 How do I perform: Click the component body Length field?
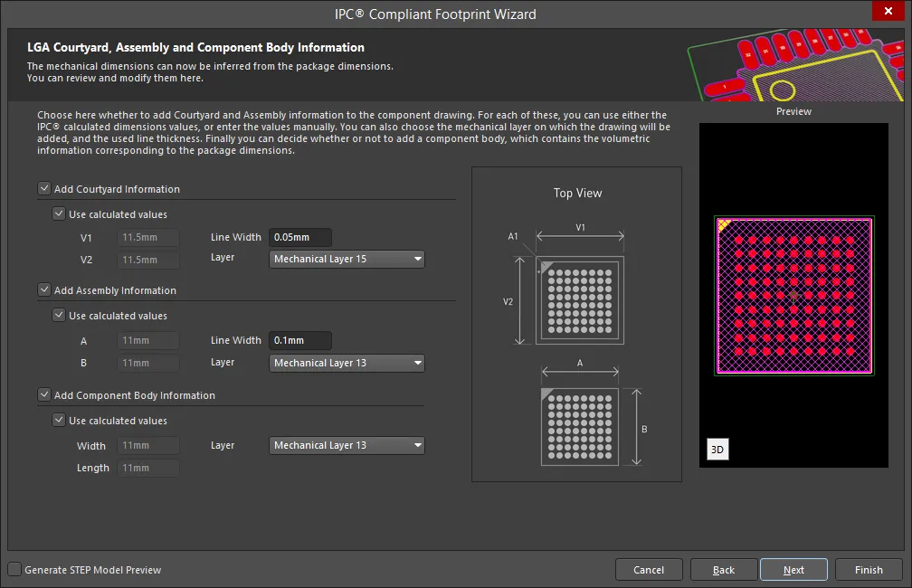148,469
